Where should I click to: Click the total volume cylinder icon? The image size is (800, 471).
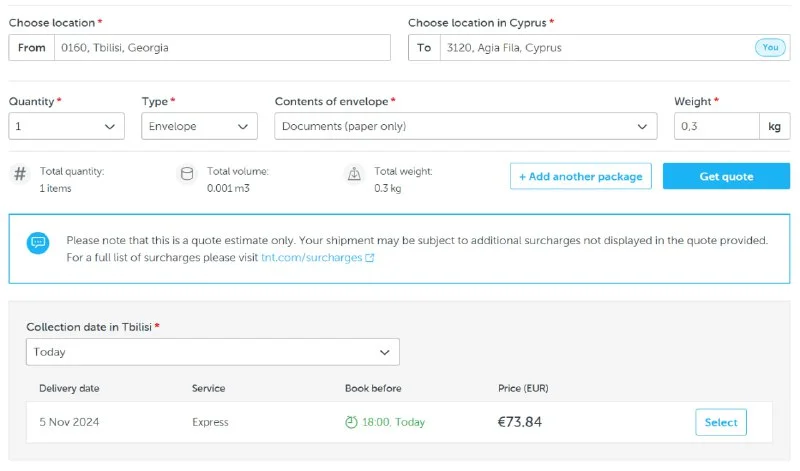point(186,175)
